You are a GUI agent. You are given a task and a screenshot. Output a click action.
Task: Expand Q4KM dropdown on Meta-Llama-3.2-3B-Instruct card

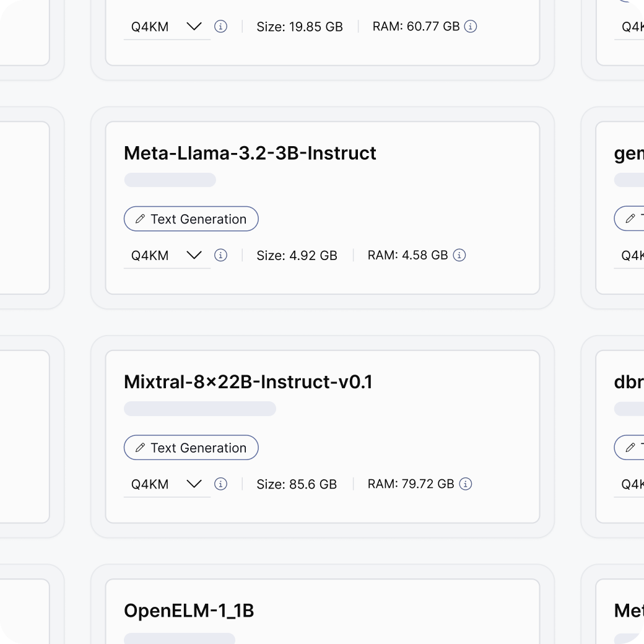point(167,255)
